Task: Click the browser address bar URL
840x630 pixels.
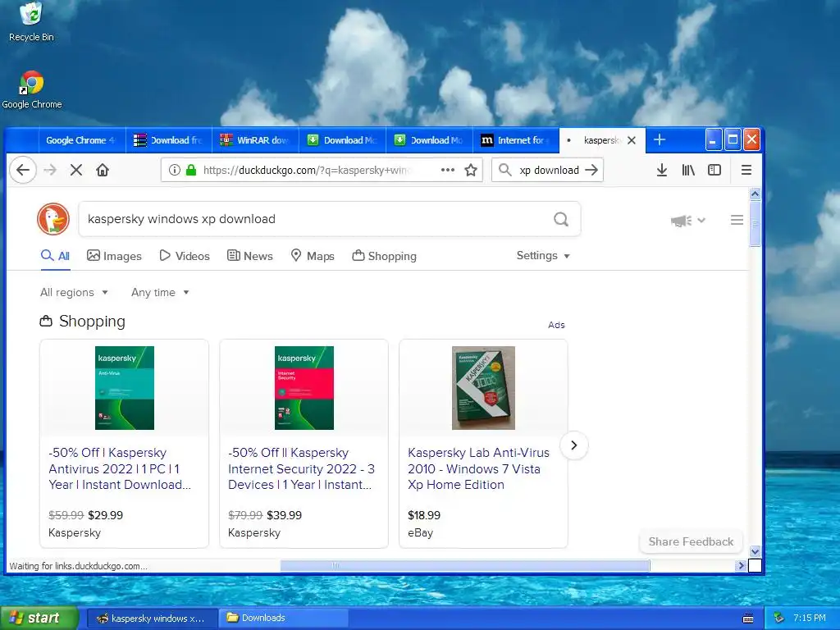Action: [x=308, y=171]
